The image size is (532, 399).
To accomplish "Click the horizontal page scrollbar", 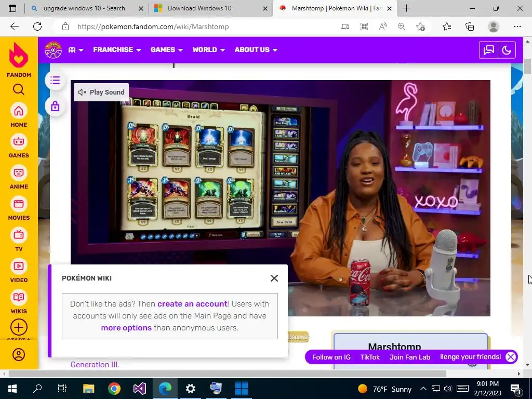I will click(x=228, y=374).
